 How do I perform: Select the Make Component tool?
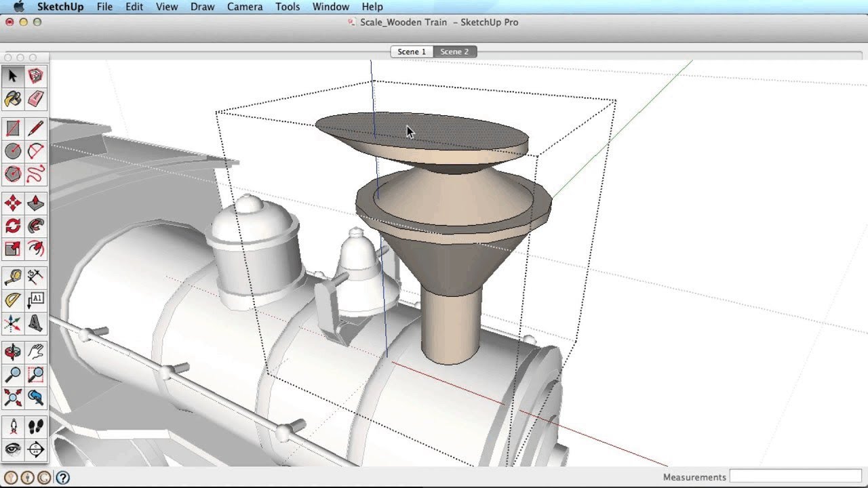click(x=36, y=76)
